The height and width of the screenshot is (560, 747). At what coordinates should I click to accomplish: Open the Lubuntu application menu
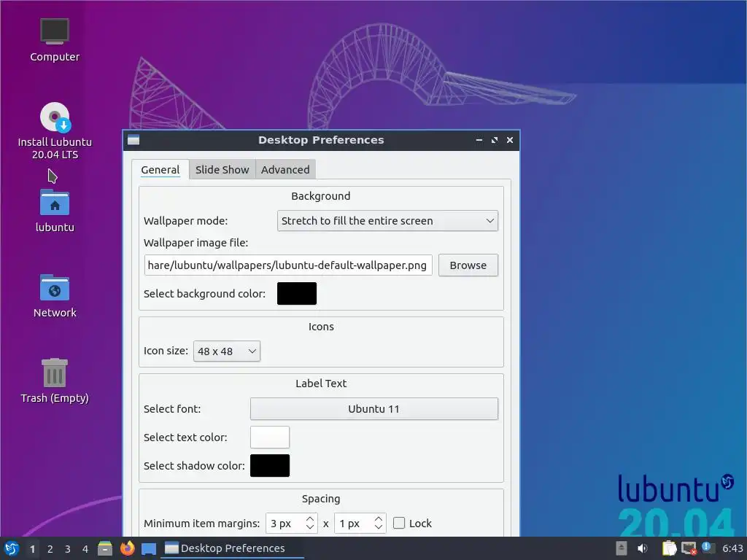tap(12, 548)
